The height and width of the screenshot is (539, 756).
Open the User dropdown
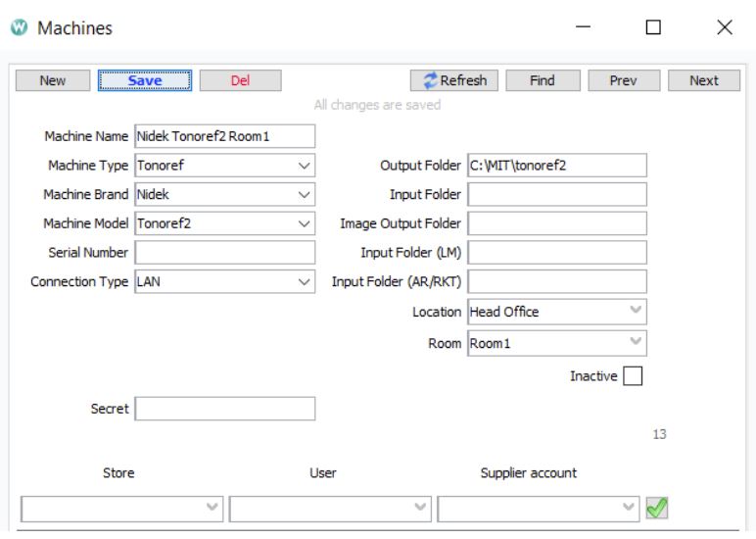click(330, 508)
